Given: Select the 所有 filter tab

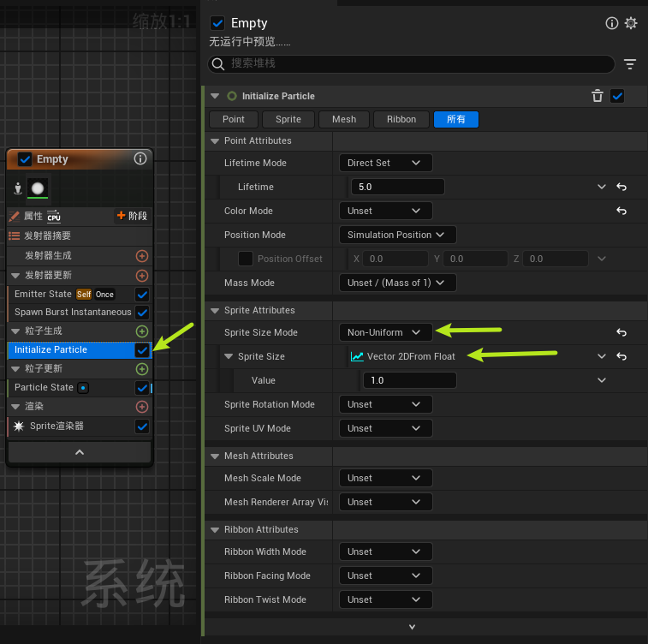Looking at the screenshot, I should click(456, 119).
